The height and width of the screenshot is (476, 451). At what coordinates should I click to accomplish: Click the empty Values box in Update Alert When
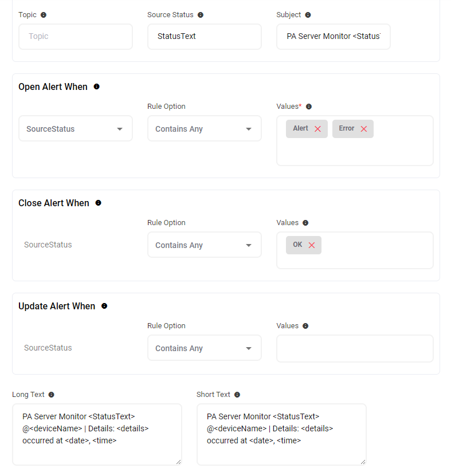(x=355, y=349)
